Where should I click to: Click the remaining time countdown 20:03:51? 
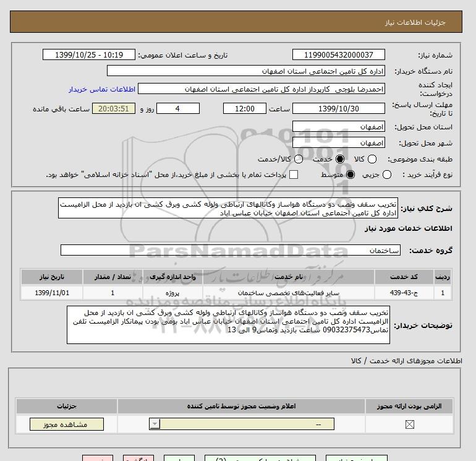click(x=114, y=108)
